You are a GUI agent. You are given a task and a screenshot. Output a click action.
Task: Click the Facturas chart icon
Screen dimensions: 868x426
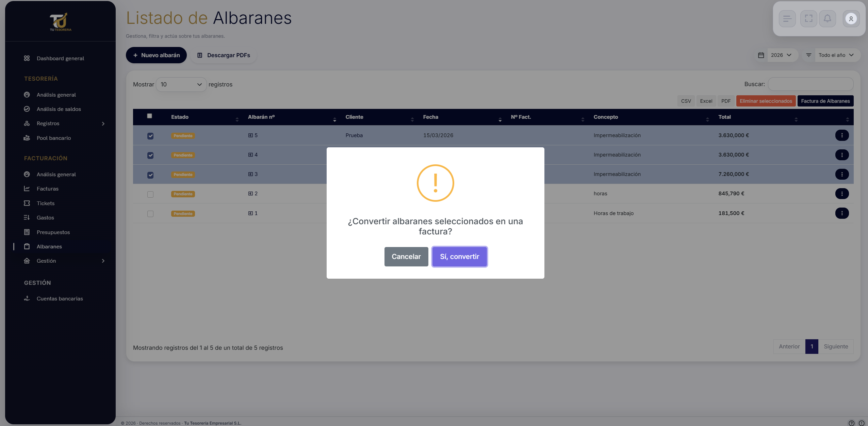[27, 189]
